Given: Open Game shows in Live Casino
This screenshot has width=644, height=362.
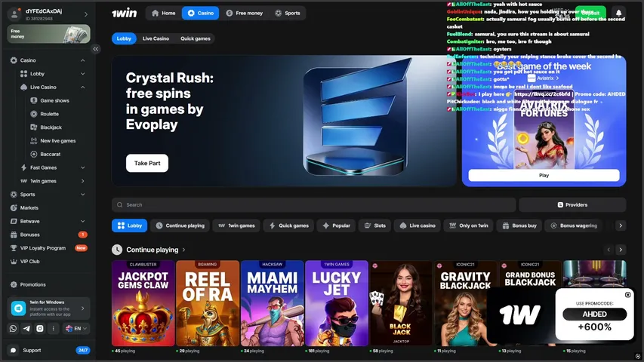Looking at the screenshot, I should (x=54, y=100).
